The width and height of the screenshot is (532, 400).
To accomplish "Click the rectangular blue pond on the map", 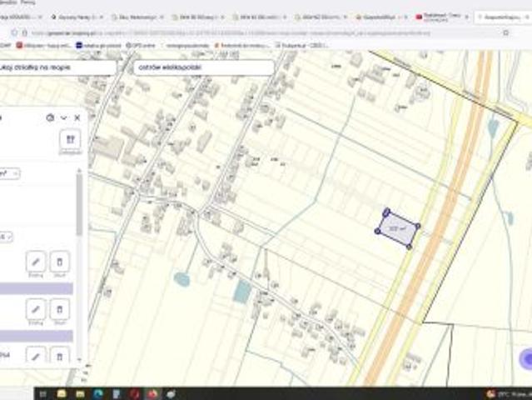I will pyautogui.click(x=242, y=292).
